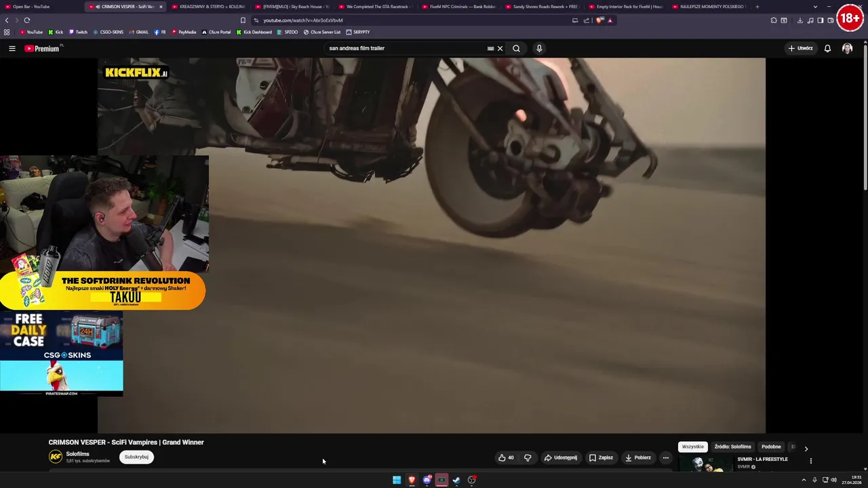Open the CSGO-SKINS bookmark
868x488 pixels.
108,32
